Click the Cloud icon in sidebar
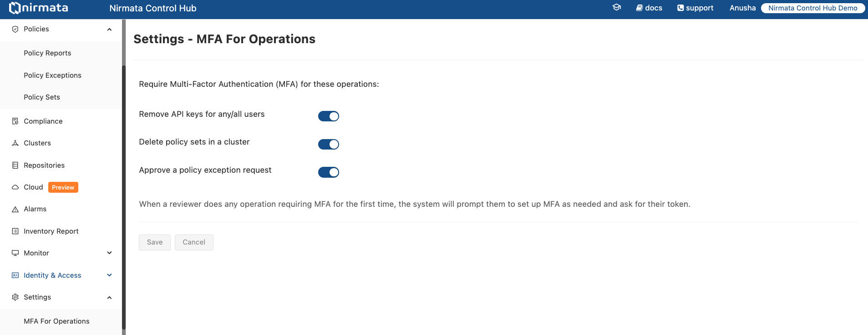Viewport: 868px width, 335px height. (x=15, y=187)
